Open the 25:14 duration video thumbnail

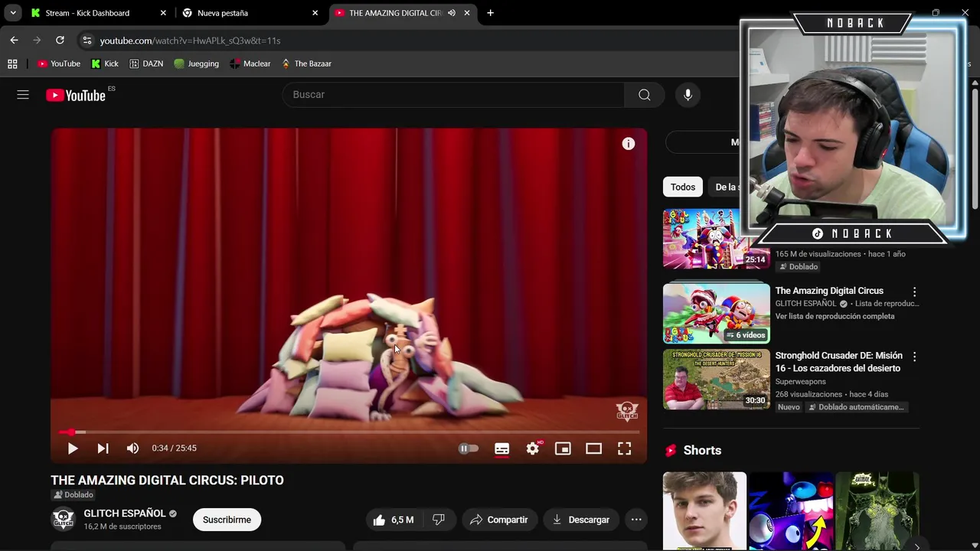(717, 239)
